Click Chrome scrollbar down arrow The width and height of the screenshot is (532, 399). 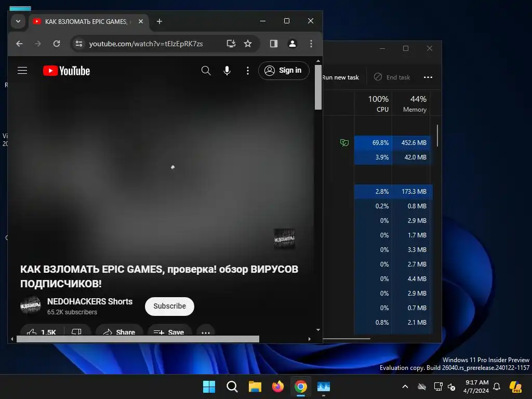(x=318, y=330)
